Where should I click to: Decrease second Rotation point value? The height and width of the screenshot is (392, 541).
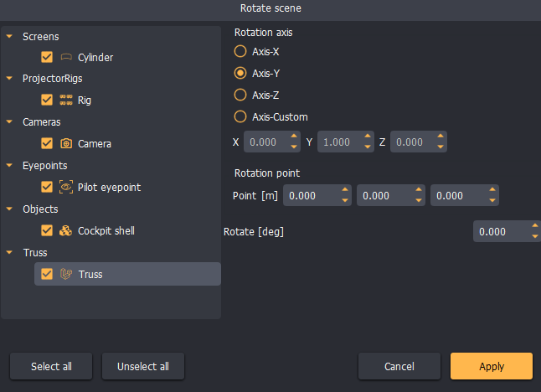click(x=419, y=200)
